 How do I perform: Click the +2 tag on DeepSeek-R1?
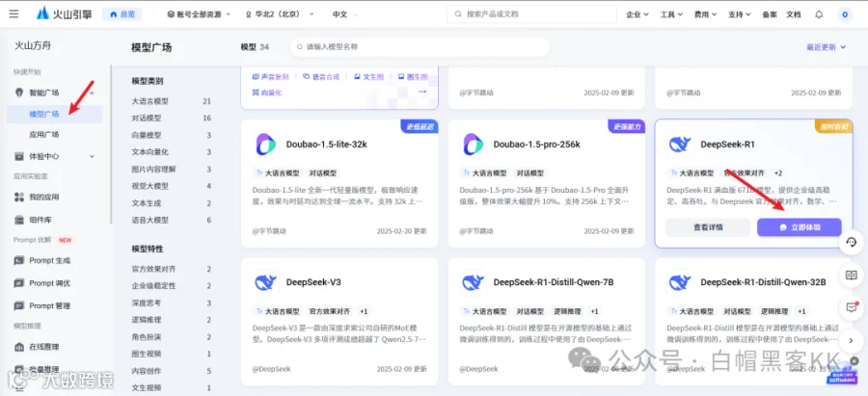coord(778,173)
